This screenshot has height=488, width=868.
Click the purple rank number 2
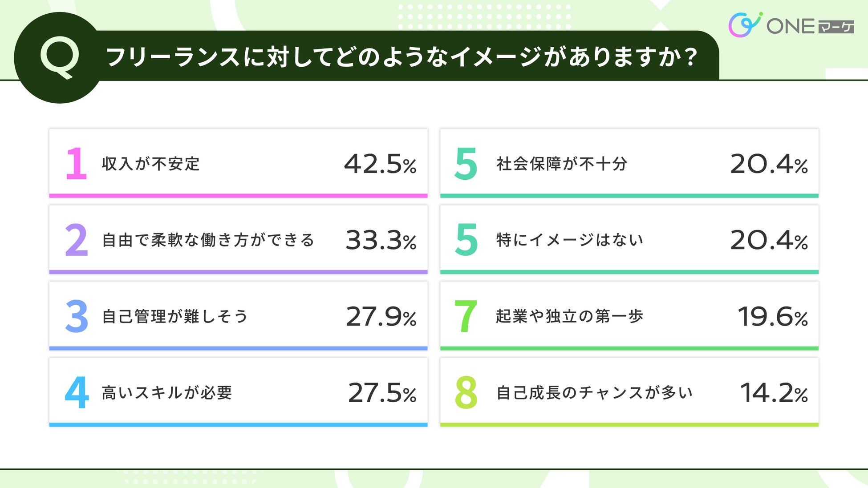tap(77, 240)
